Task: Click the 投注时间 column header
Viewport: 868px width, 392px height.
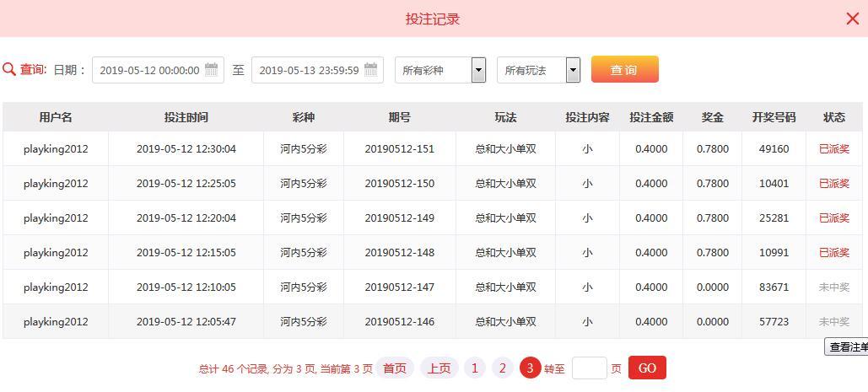Action: 186,117
